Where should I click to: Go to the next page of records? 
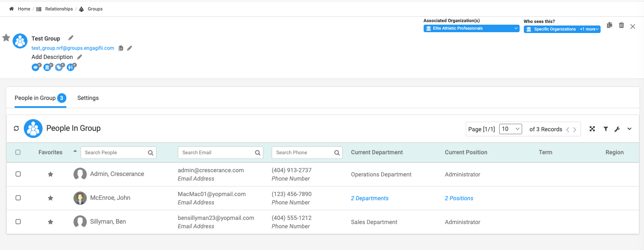point(575,130)
